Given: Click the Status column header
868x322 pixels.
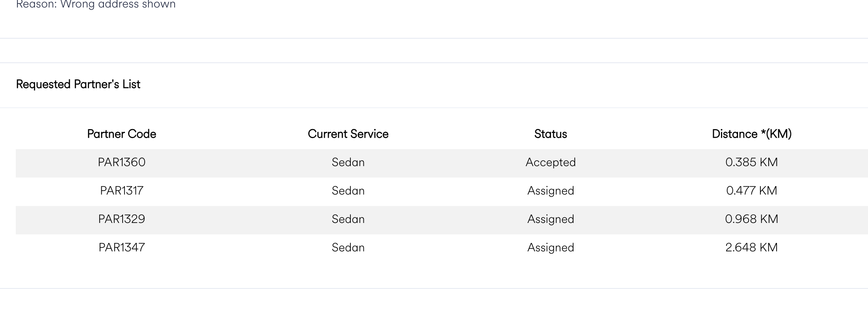Looking at the screenshot, I should (x=550, y=134).
